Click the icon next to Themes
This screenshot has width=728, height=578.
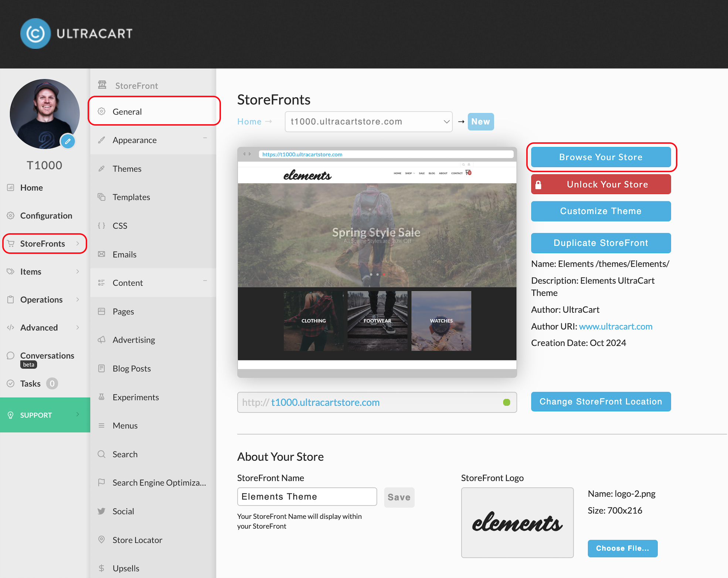tap(102, 169)
